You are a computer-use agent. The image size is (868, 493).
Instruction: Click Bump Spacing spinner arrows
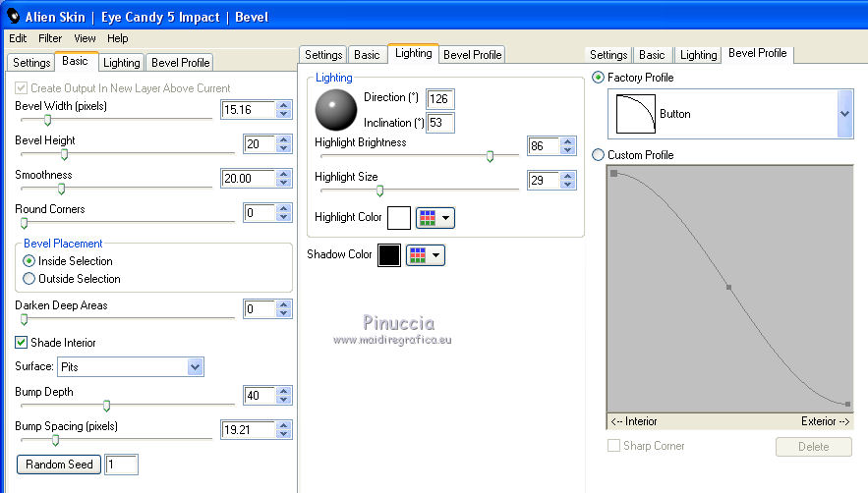pos(283,429)
